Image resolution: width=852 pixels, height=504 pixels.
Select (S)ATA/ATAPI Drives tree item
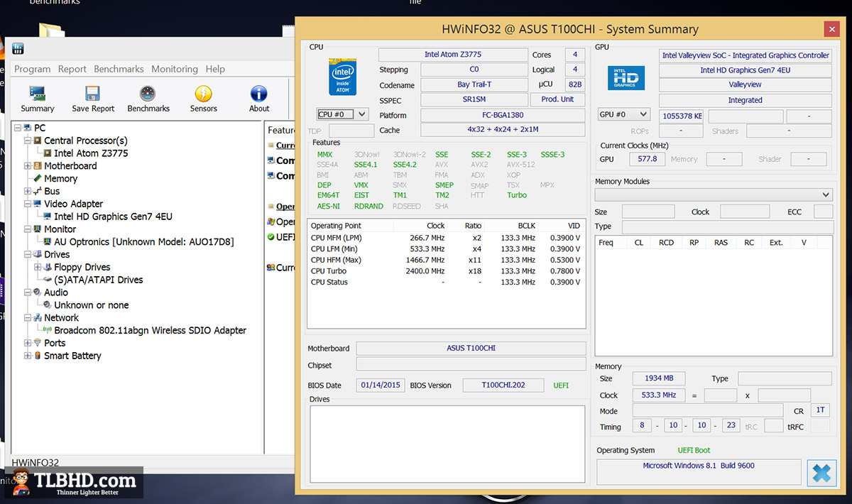99,280
